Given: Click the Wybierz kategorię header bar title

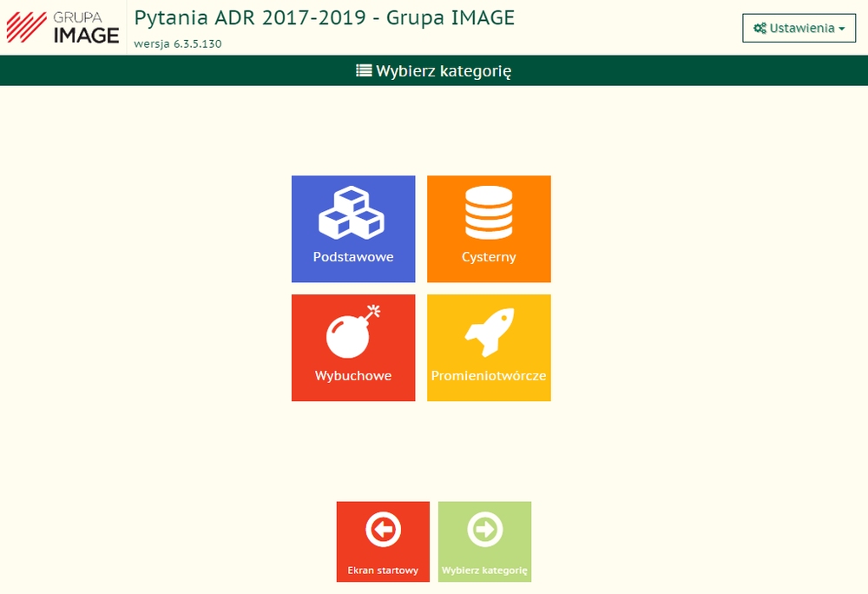Looking at the screenshot, I should click(x=444, y=71).
